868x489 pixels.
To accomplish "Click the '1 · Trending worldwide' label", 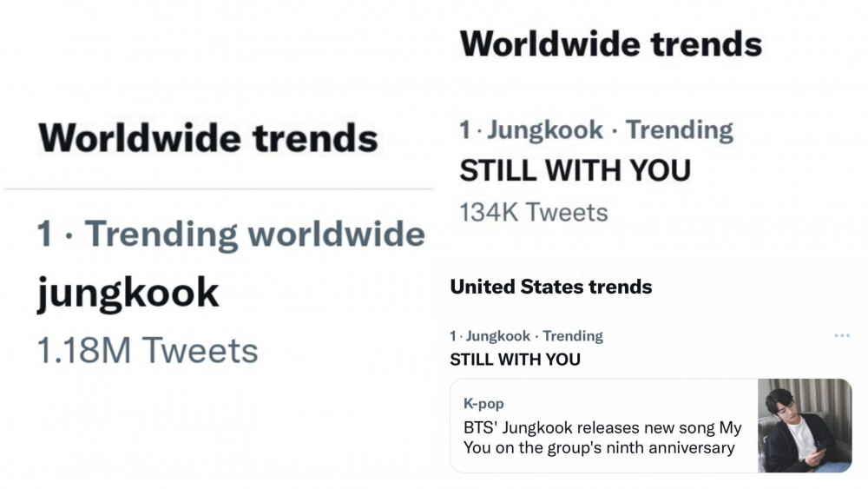I will pos(231,235).
